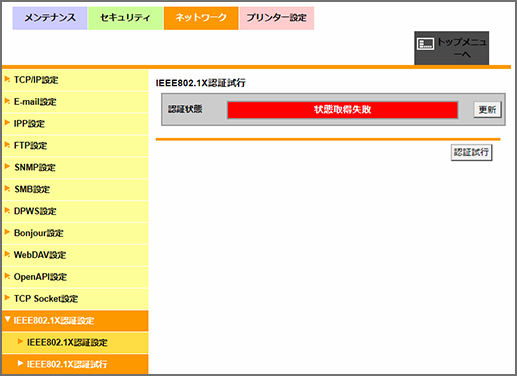This screenshot has height=376, width=517.
Task: Click the 更新 refresh button
Action: (487, 110)
